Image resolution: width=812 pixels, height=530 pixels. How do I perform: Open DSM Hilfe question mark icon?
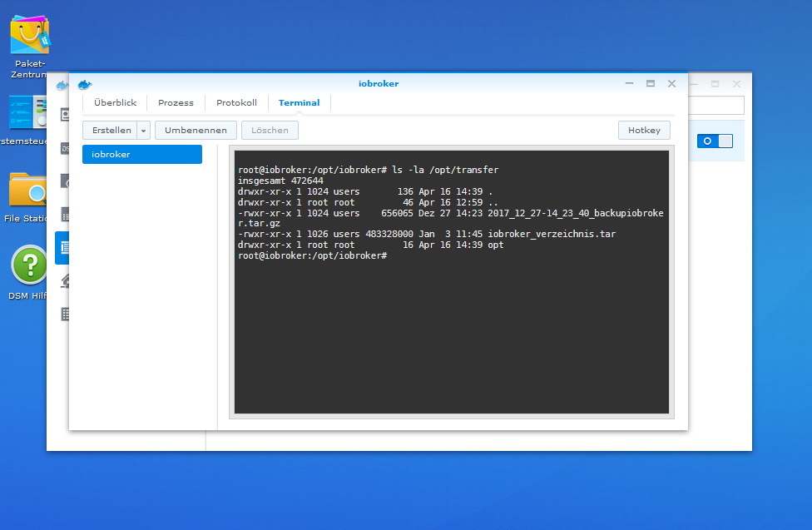tap(29, 265)
